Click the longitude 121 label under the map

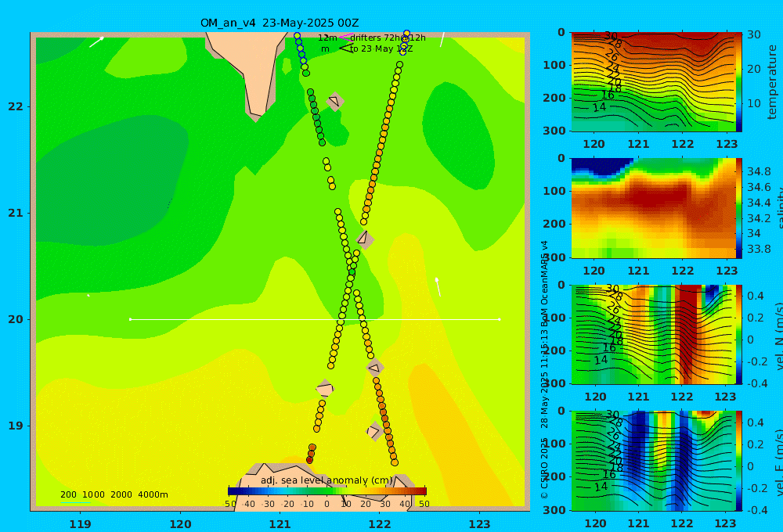[x=280, y=524]
